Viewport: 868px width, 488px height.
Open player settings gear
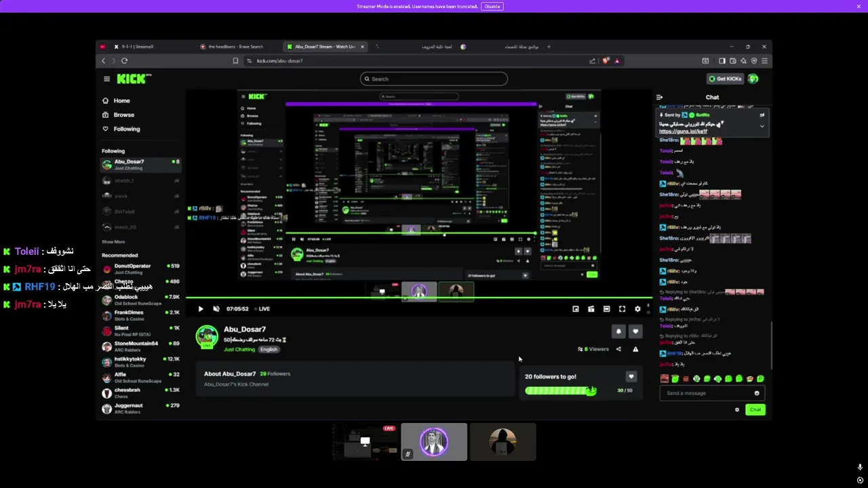[x=637, y=309]
